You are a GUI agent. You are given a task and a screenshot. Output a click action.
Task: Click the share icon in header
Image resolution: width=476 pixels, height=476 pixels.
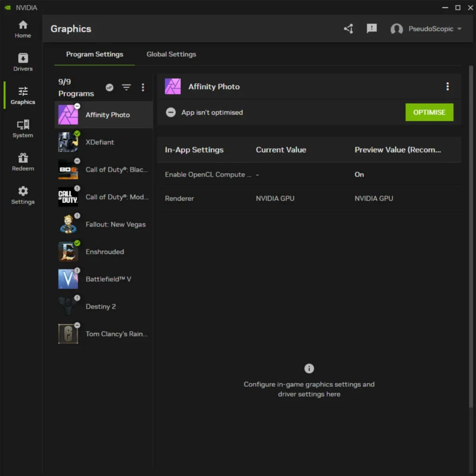349,29
